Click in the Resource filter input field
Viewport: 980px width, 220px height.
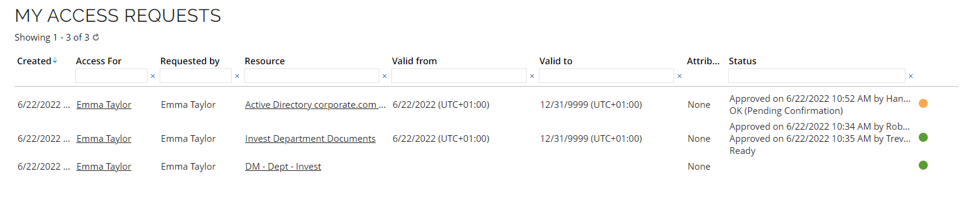point(312,76)
